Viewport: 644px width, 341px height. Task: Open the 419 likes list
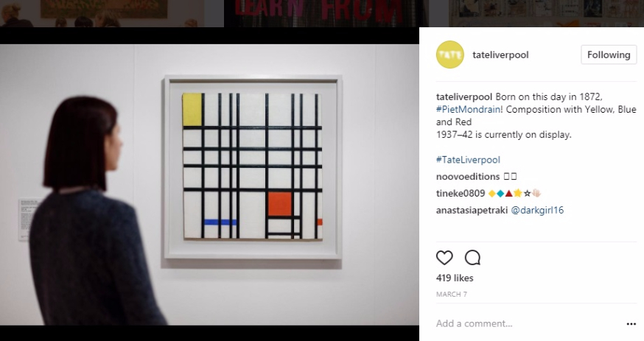tap(455, 278)
